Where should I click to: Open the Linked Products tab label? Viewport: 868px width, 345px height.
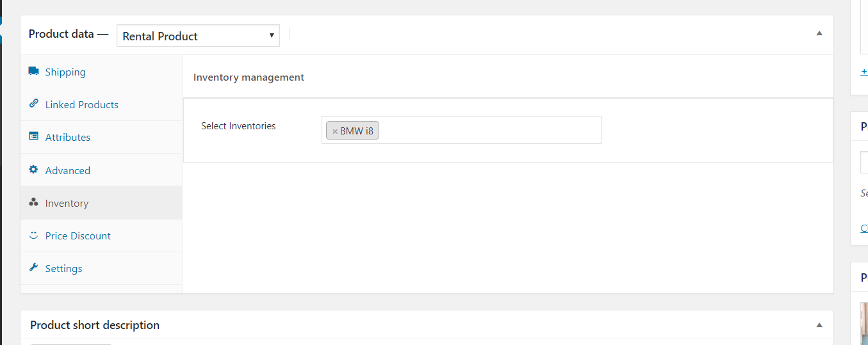[x=81, y=105]
